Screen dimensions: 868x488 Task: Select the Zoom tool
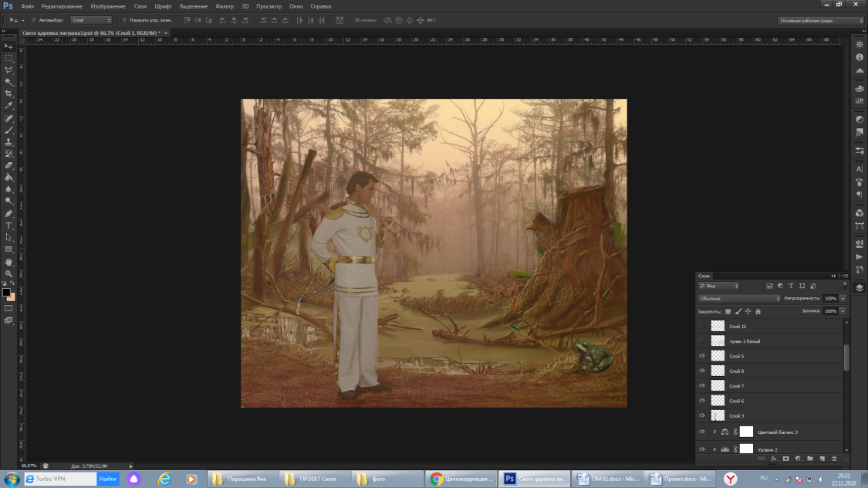coord(8,273)
